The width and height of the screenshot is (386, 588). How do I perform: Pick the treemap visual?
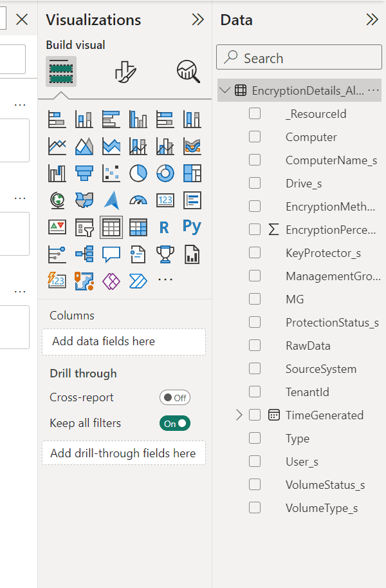[x=192, y=173]
